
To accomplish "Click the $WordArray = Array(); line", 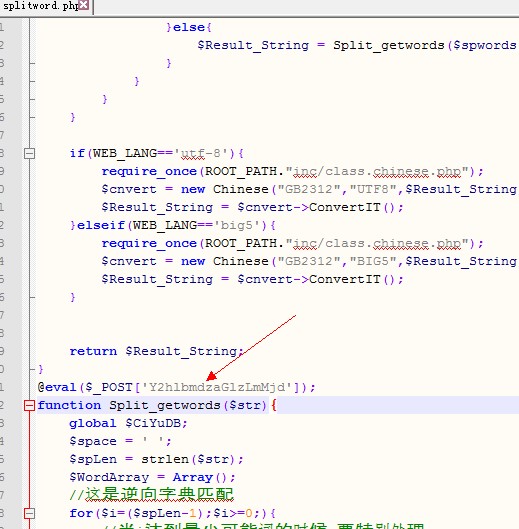I will click(x=153, y=477).
